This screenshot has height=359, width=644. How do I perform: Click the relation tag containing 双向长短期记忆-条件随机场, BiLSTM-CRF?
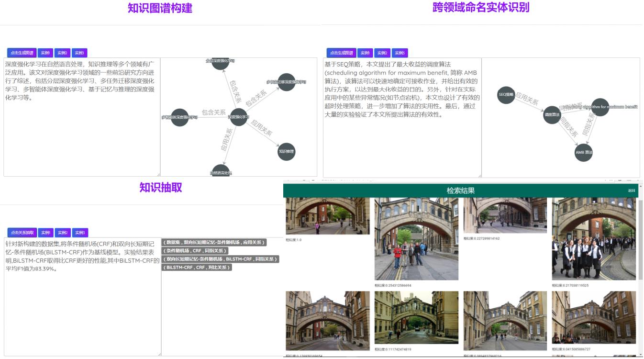point(220,259)
